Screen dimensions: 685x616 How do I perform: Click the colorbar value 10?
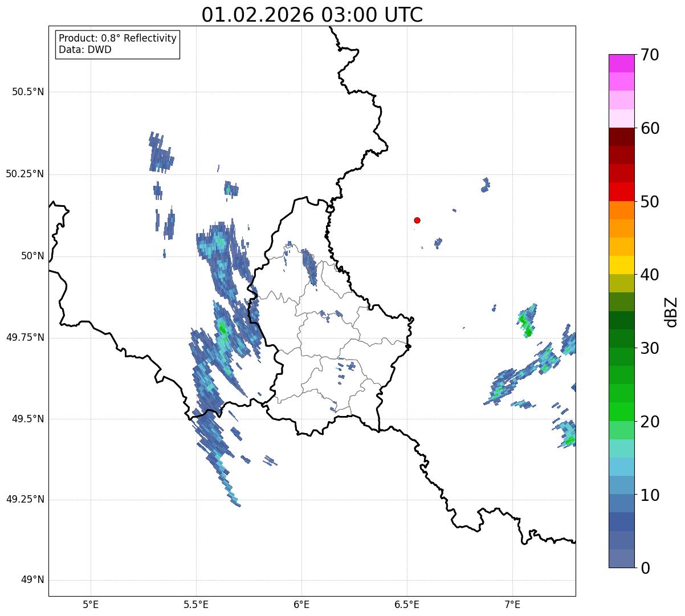pos(650,495)
